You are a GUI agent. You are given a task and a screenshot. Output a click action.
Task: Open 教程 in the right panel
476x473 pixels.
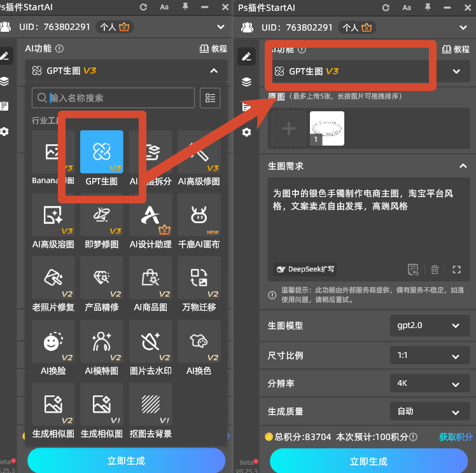coord(456,49)
